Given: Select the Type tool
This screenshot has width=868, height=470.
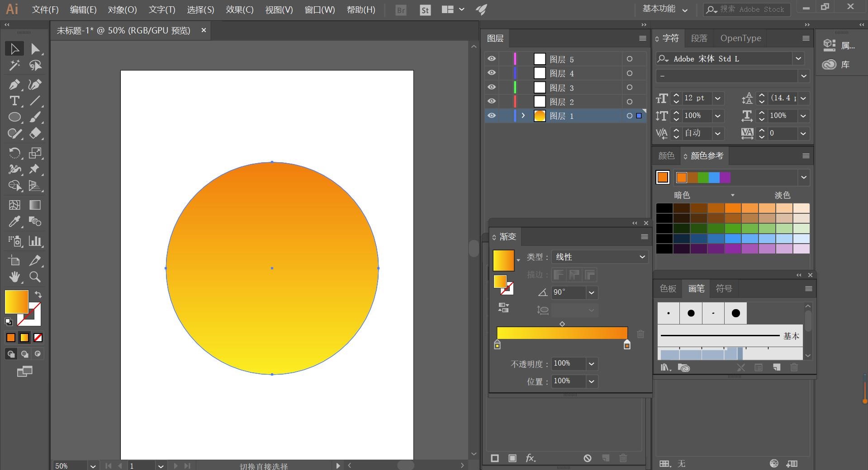Looking at the screenshot, I should point(14,101).
